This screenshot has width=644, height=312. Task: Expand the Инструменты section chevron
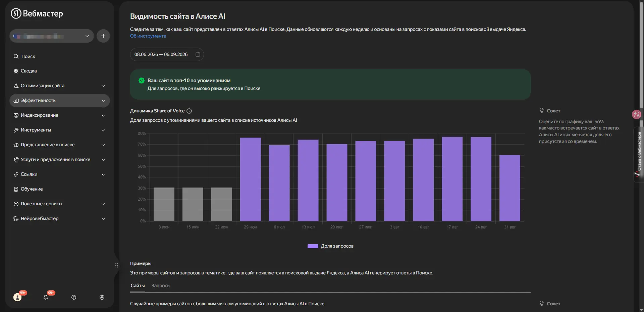click(x=103, y=130)
